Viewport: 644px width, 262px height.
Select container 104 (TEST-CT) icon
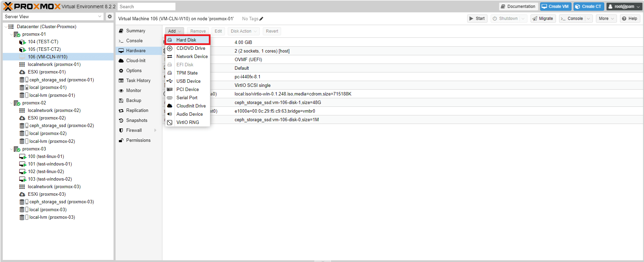pos(22,42)
